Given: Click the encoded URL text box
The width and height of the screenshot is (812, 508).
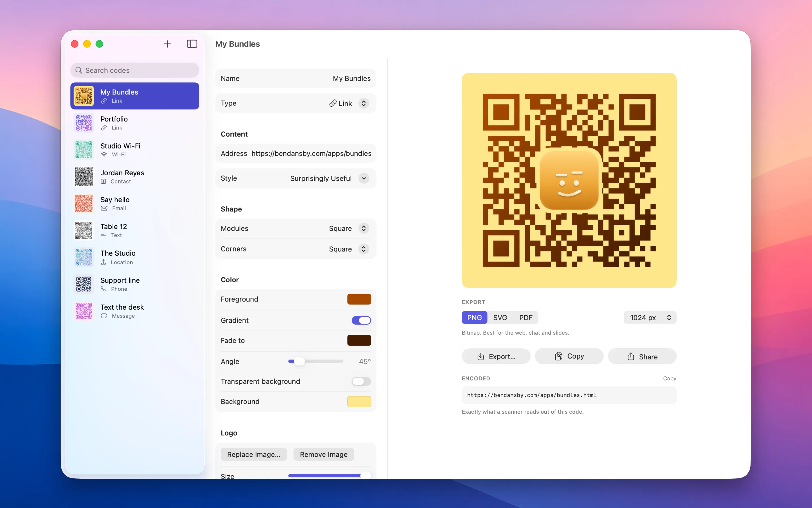Looking at the screenshot, I should (x=569, y=395).
